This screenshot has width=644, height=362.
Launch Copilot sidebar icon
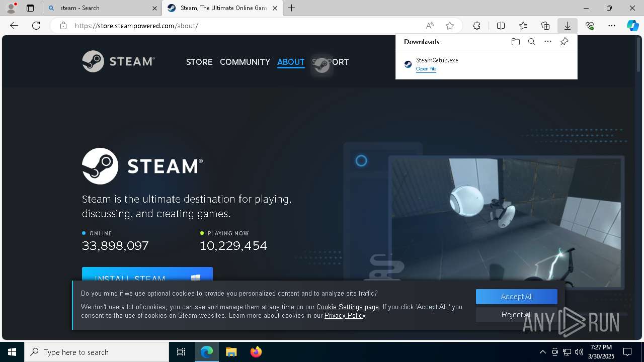coord(633,26)
